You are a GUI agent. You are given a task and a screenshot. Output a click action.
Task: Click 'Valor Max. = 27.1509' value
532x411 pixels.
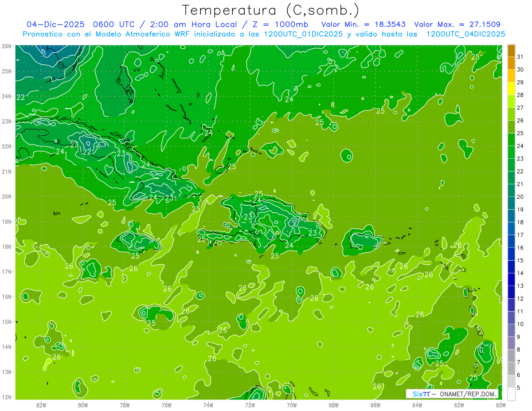[458, 24]
